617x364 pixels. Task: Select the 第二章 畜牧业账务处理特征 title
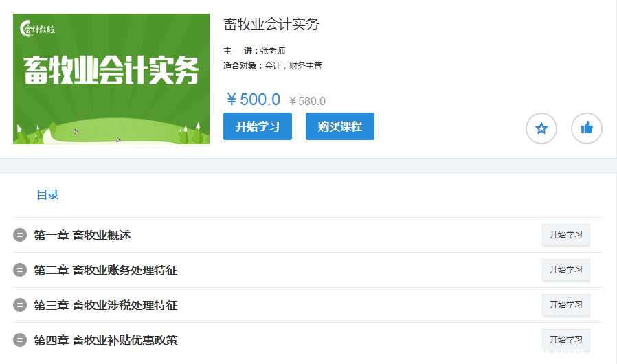point(105,271)
